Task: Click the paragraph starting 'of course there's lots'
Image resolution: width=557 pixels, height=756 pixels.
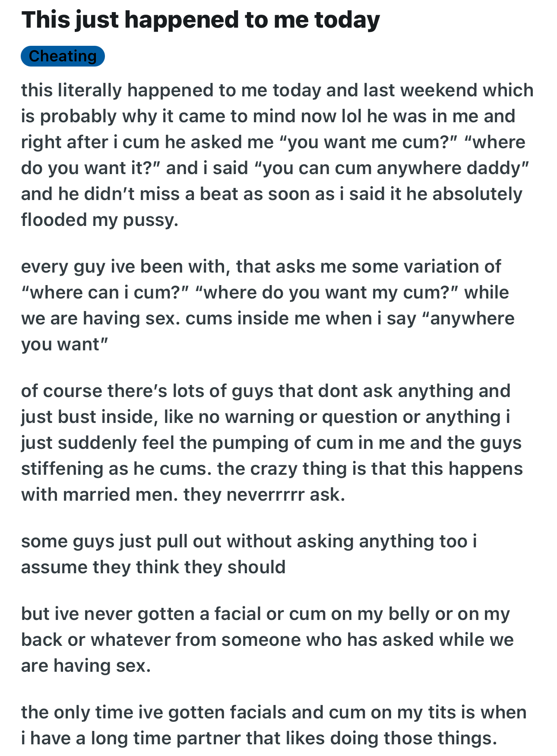Action: [272, 443]
